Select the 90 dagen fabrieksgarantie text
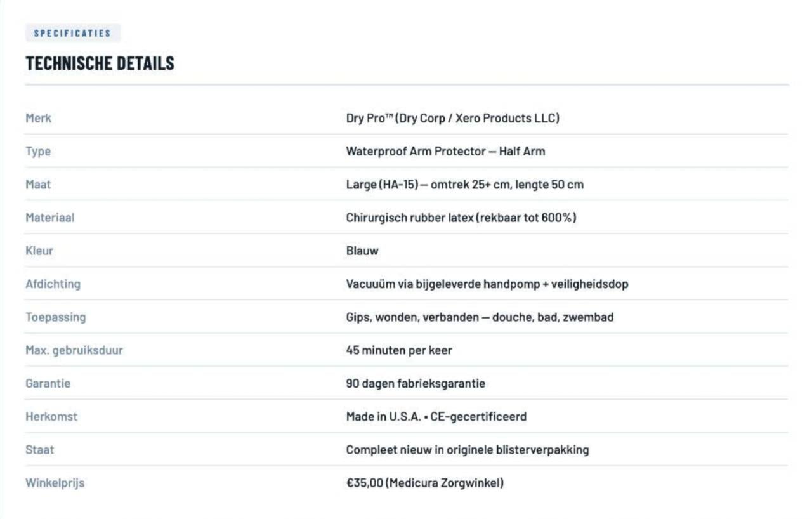The image size is (812, 519). (x=416, y=384)
